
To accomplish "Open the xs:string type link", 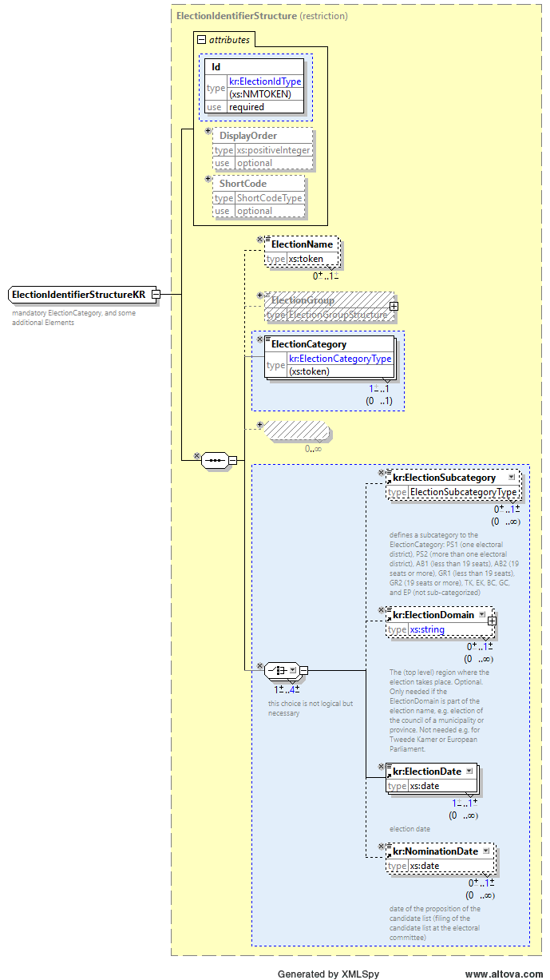I will click(x=427, y=629).
